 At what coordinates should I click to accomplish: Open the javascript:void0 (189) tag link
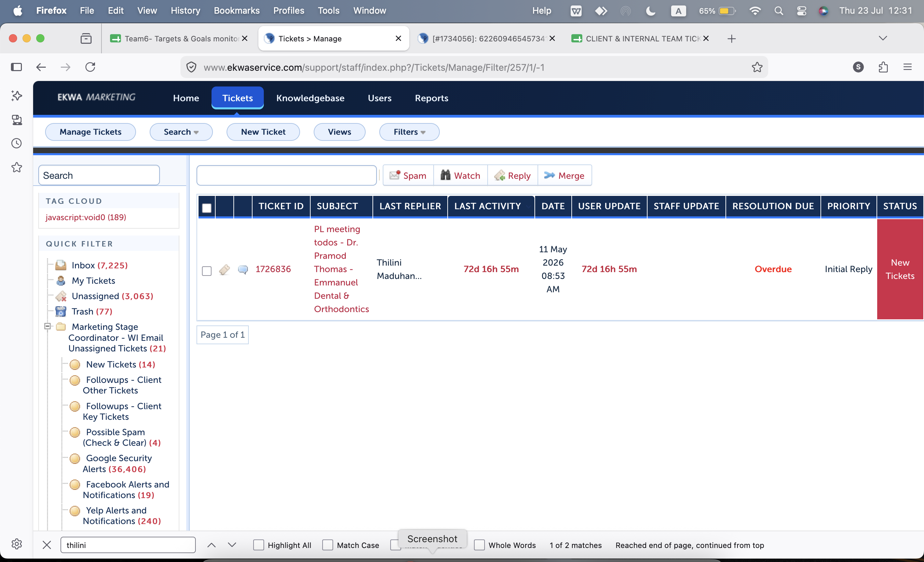pyautogui.click(x=86, y=217)
